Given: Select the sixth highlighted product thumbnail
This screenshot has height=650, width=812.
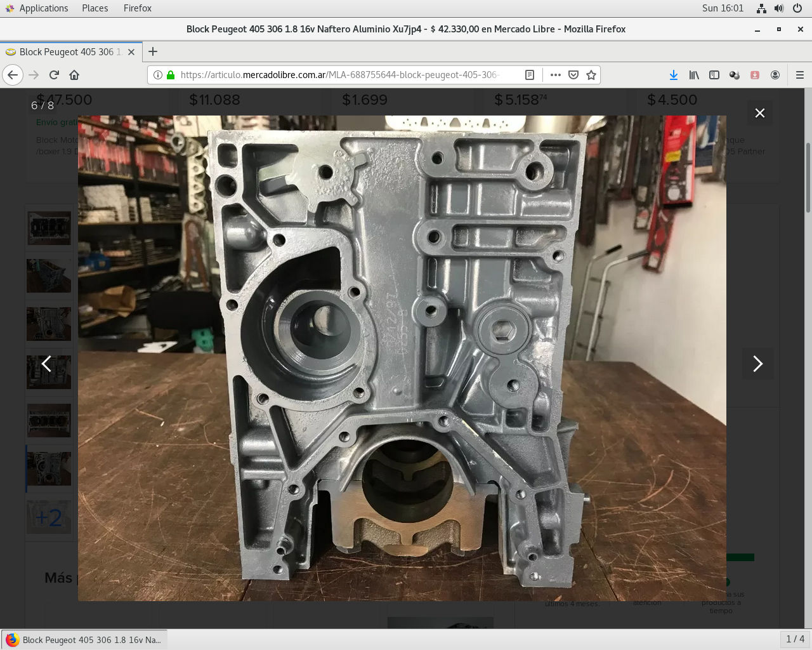Looking at the screenshot, I should [49, 469].
